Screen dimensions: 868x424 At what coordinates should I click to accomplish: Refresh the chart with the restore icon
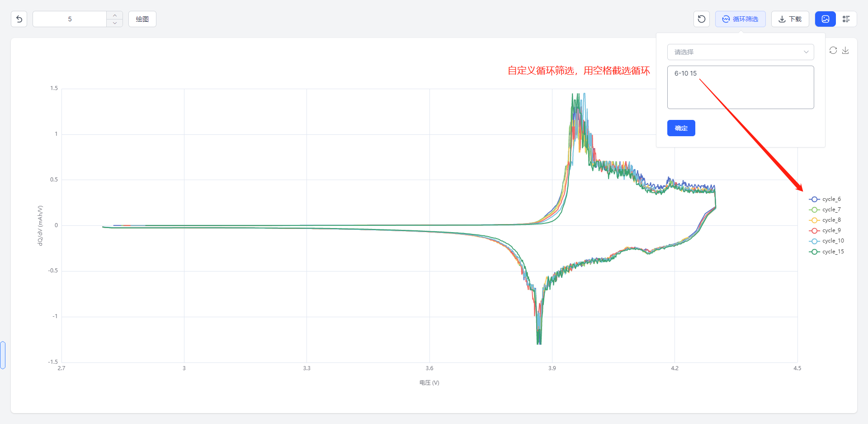click(833, 50)
